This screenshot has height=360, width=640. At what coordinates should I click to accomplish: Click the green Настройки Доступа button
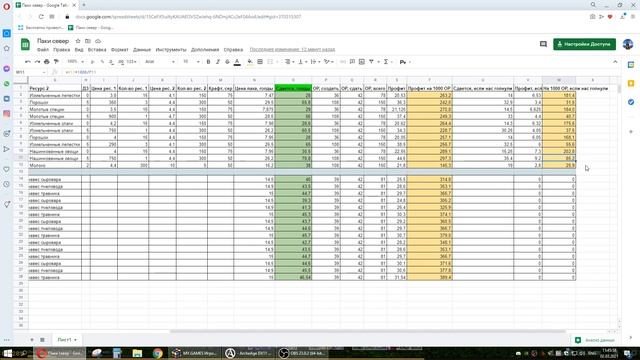tap(584, 44)
